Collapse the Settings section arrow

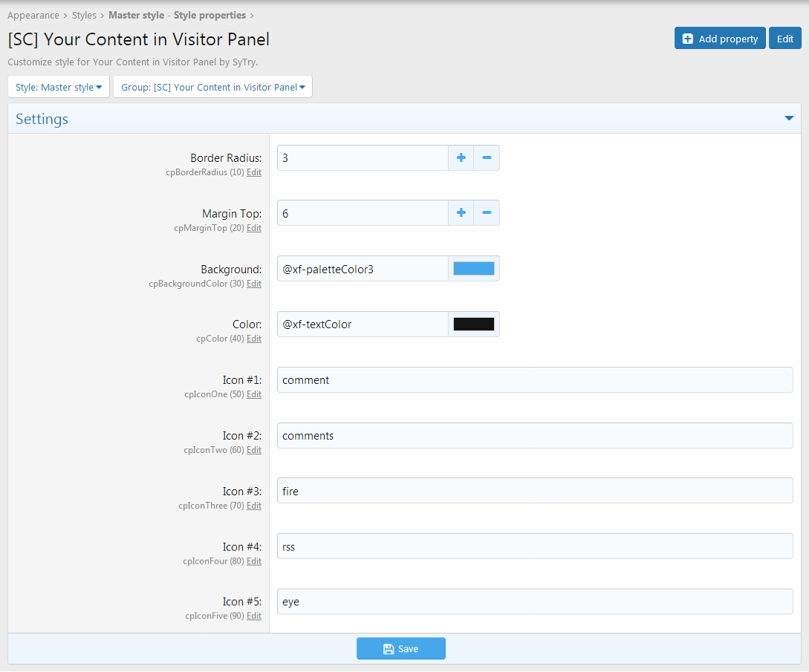pos(789,119)
